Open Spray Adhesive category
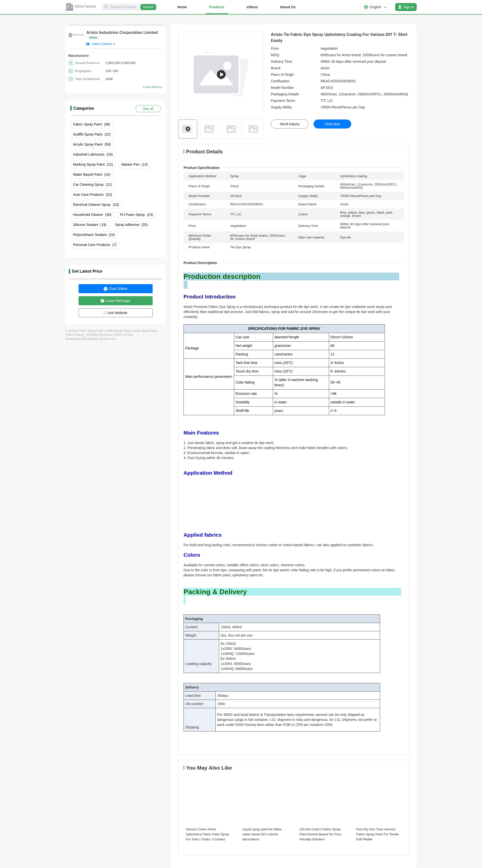Image resolution: width=482 pixels, height=868 pixels. tap(132, 225)
